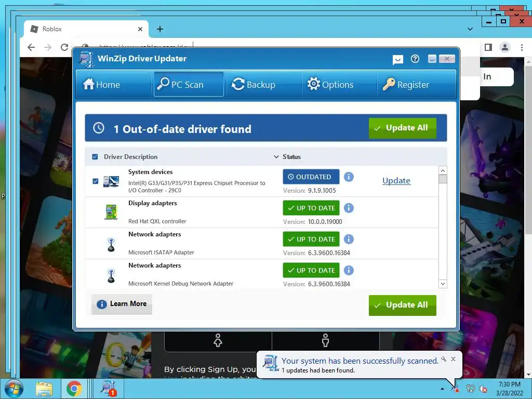Viewport: 532px width, 399px height.
Task: Select the Roblox tab in Chrome
Action: pos(86,29)
